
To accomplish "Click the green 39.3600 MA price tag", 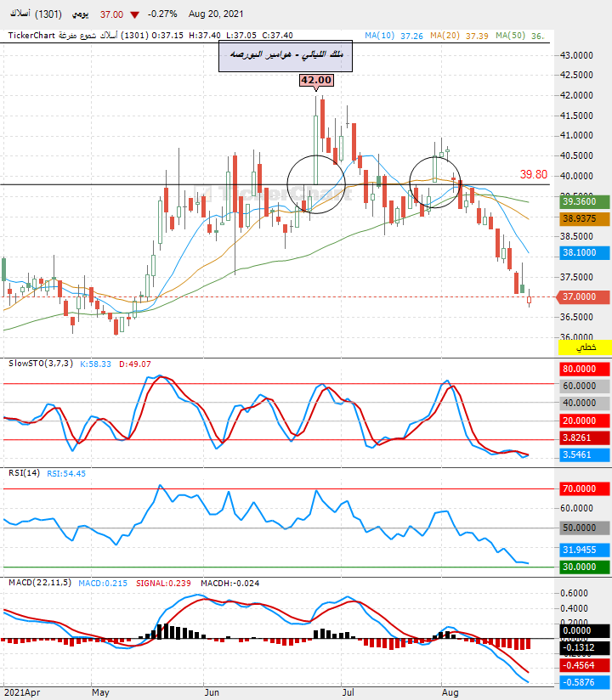I will coord(584,201).
